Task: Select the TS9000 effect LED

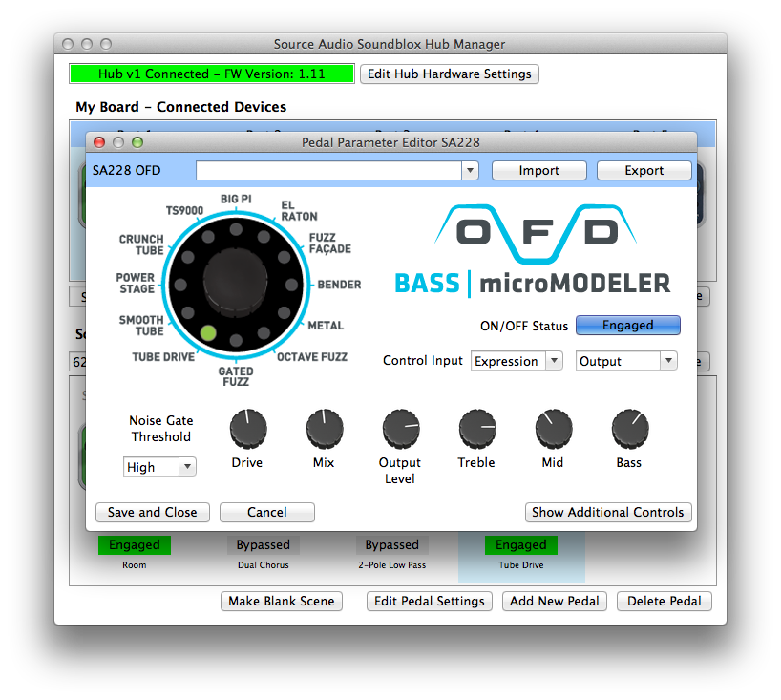Action: pyautogui.click(x=208, y=237)
